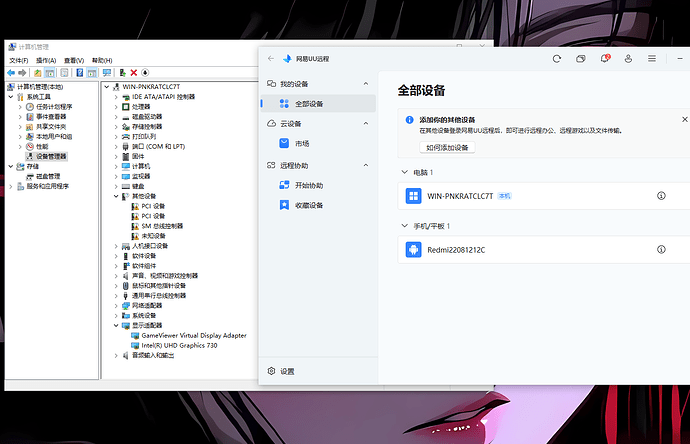The width and height of the screenshot is (690, 444).
Task: Collapse the 系统工具 arrow in left tree
Action: pyautogui.click(x=11, y=97)
